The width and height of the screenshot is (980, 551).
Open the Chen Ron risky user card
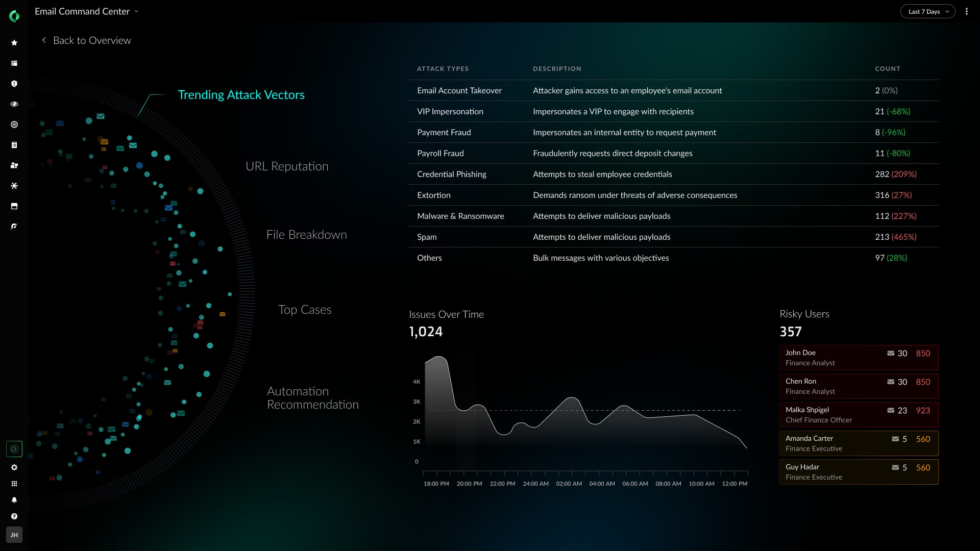point(859,386)
